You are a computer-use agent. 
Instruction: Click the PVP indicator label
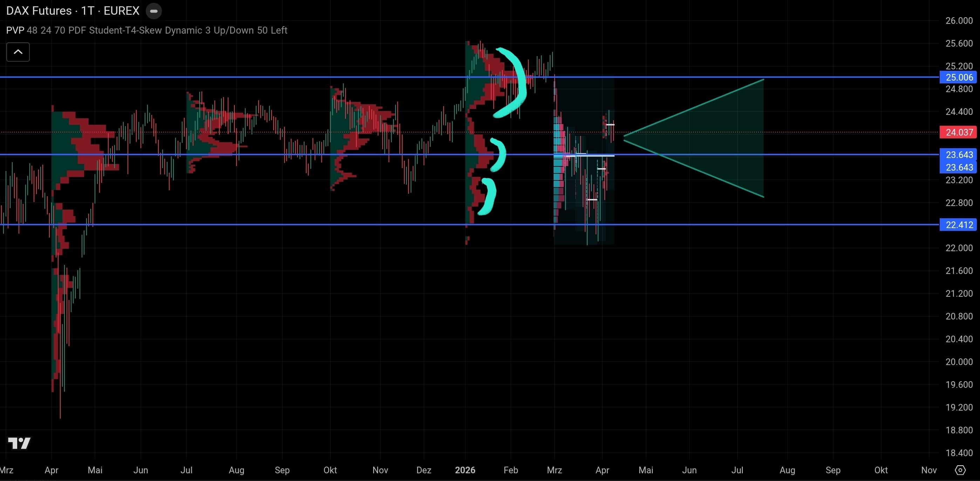tap(15, 30)
